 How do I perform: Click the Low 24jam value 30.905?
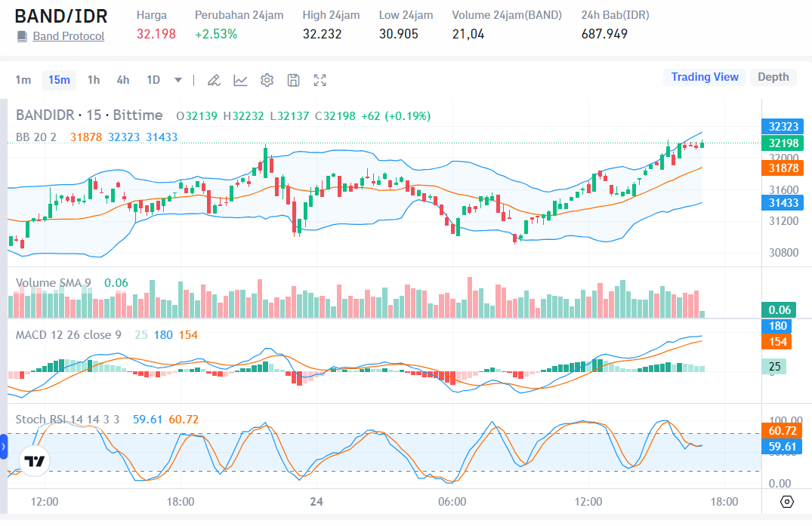tap(399, 34)
